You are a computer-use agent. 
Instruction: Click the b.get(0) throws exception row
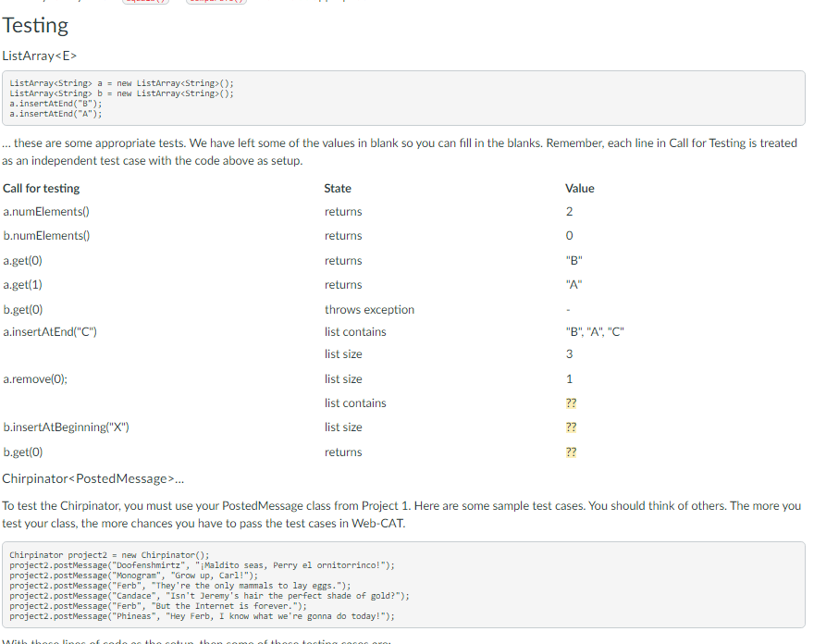point(24,309)
